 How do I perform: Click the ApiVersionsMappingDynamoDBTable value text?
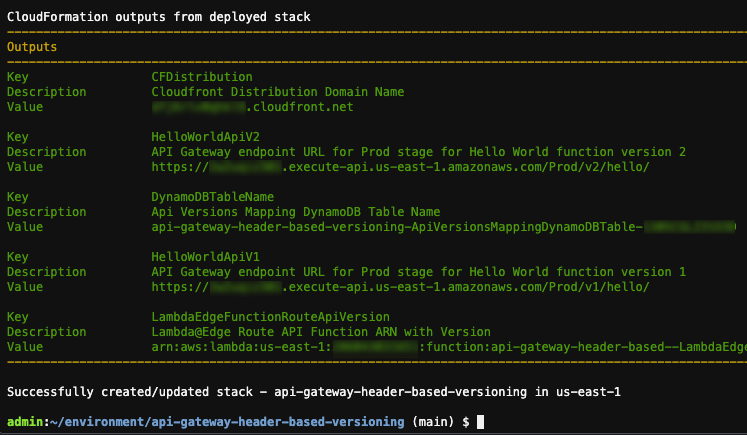point(444,227)
